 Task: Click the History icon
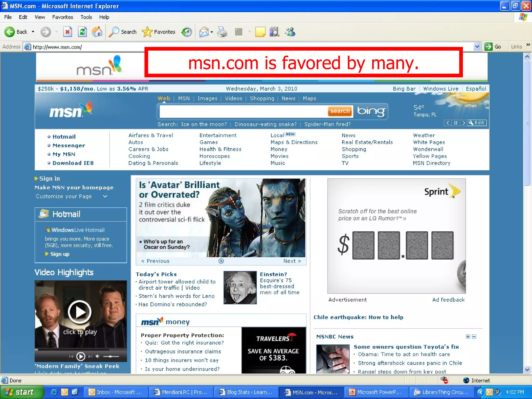(187, 32)
